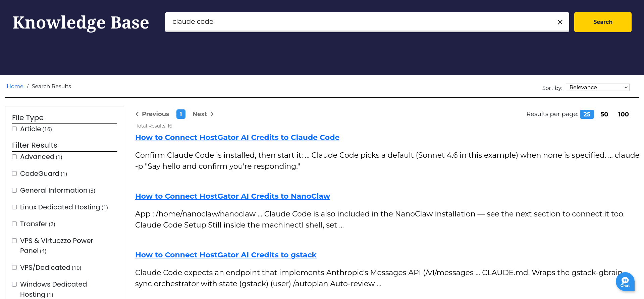Check the CodeGuard filter
Screen dimensions: 644x299
point(14,173)
